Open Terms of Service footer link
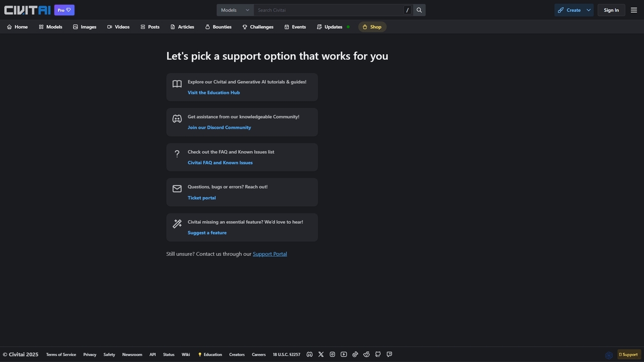This screenshot has width=644, height=362. click(61, 354)
